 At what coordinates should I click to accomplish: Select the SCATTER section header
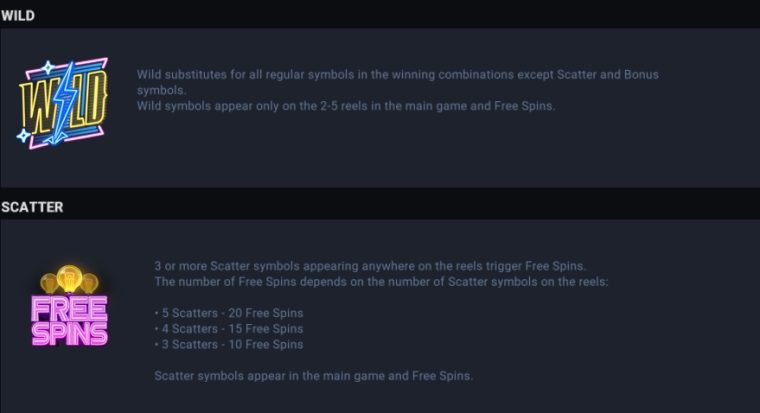click(x=32, y=207)
